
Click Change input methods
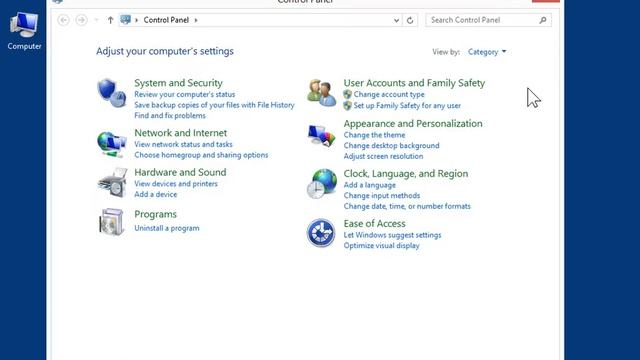[382, 196]
